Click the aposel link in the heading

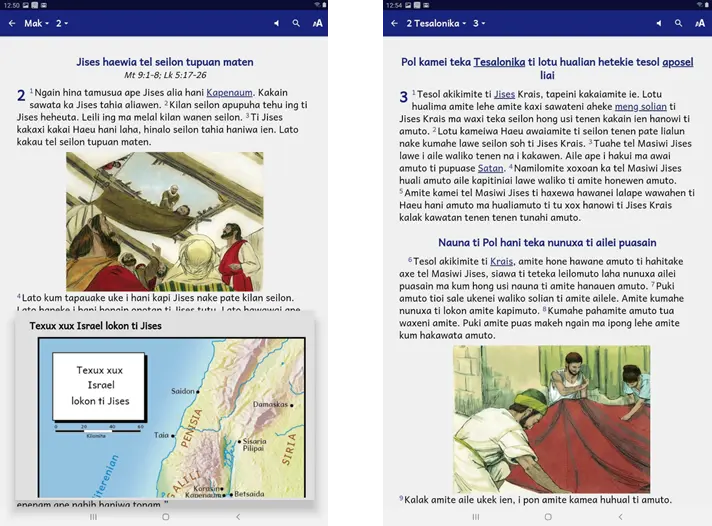(x=677, y=61)
